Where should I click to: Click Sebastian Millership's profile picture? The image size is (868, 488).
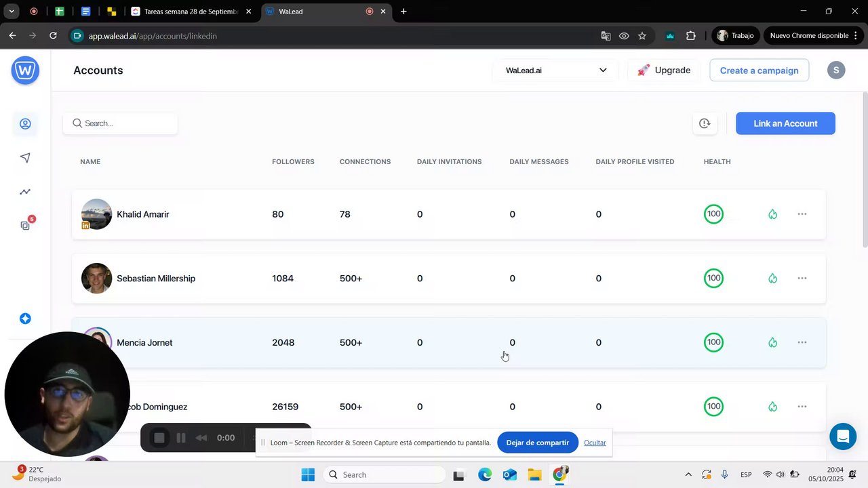pyautogui.click(x=96, y=279)
